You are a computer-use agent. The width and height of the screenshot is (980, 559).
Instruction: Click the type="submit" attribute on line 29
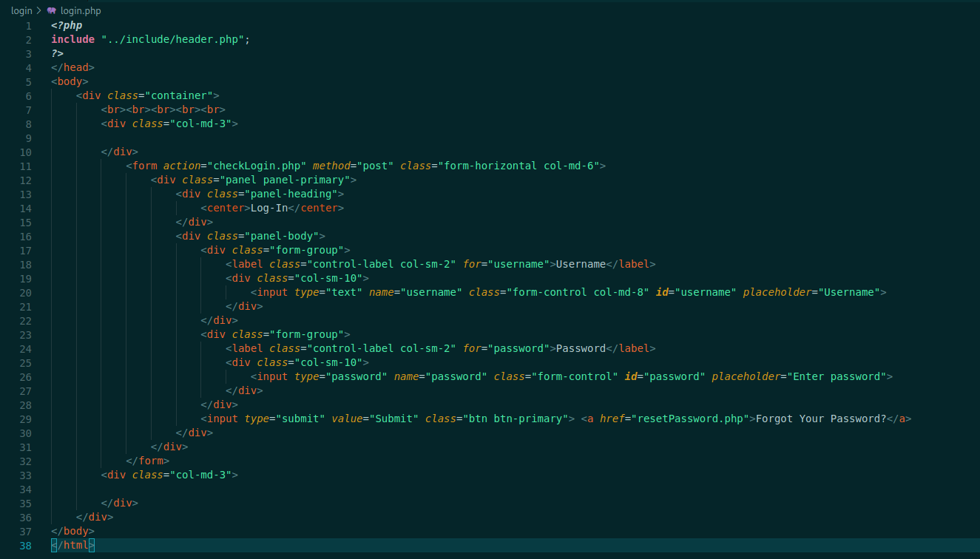point(285,419)
